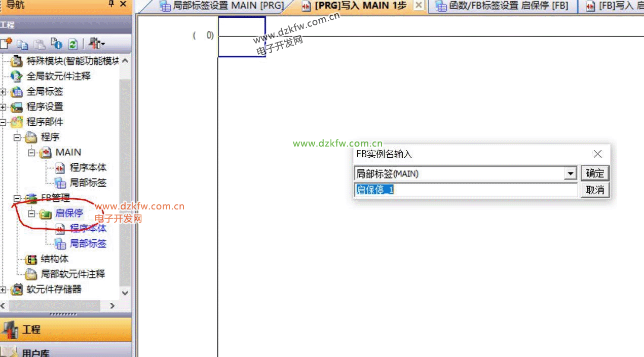Click the green refresh icon in navigation toolbar
This screenshot has height=357, width=644.
[x=73, y=44]
